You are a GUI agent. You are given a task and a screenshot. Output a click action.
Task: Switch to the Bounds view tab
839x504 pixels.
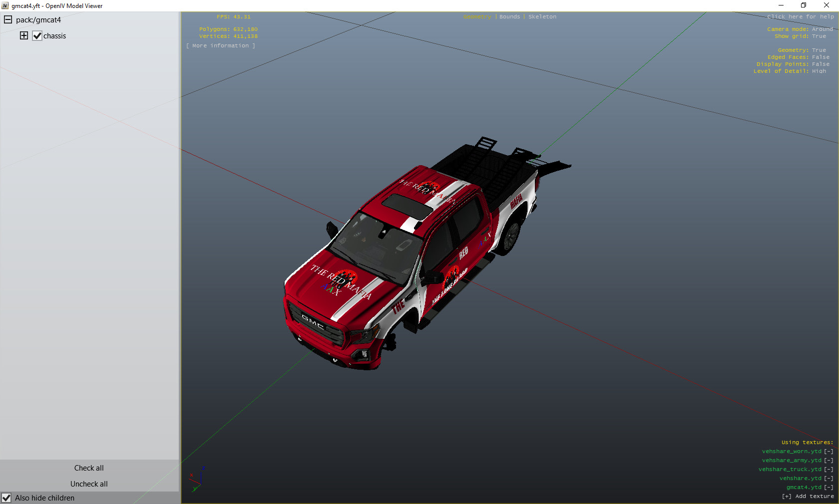[509, 17]
